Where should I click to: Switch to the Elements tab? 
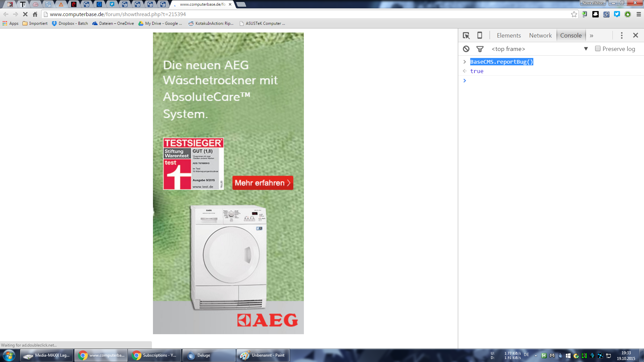click(x=508, y=36)
